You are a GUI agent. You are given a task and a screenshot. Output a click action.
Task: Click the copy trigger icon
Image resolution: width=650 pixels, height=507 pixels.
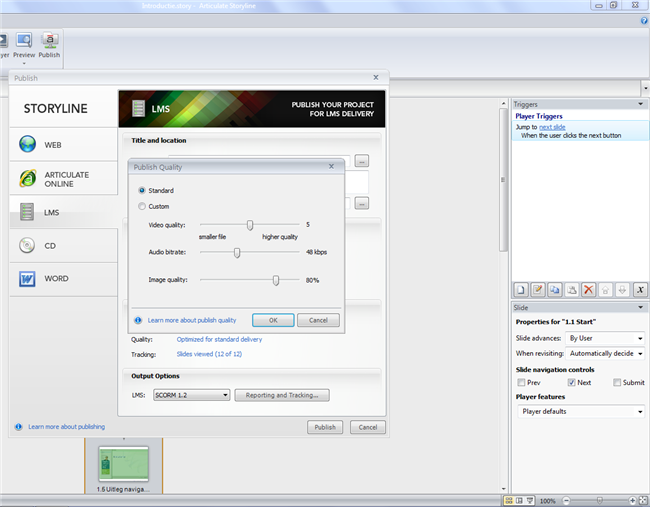coord(554,289)
